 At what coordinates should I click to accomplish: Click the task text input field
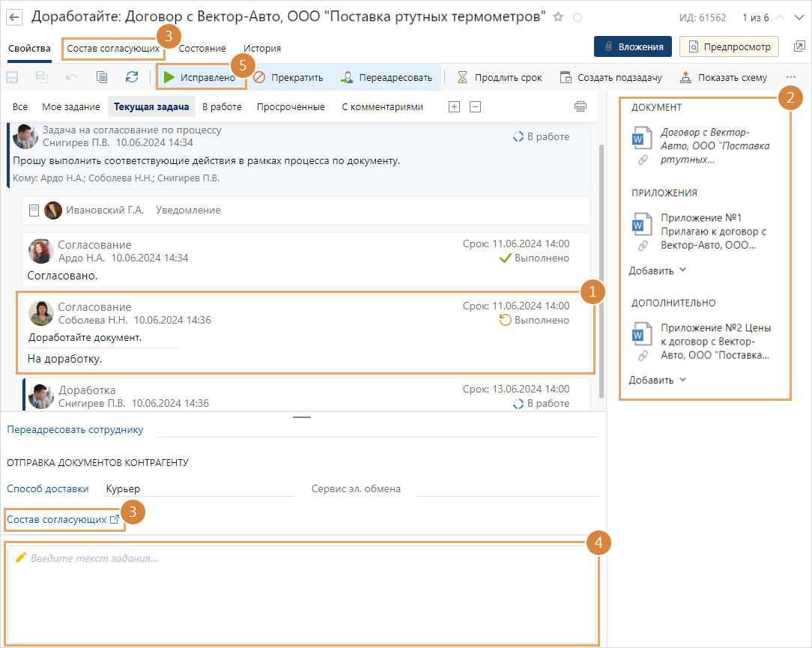tap(302, 592)
